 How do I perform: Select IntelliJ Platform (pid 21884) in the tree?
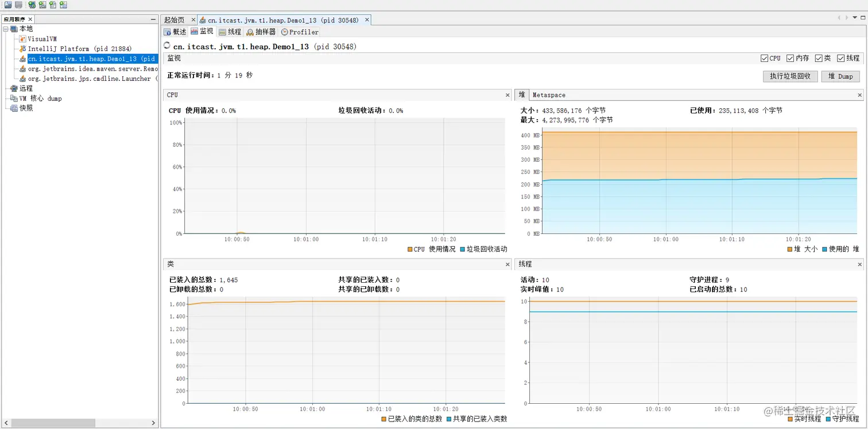coord(80,49)
